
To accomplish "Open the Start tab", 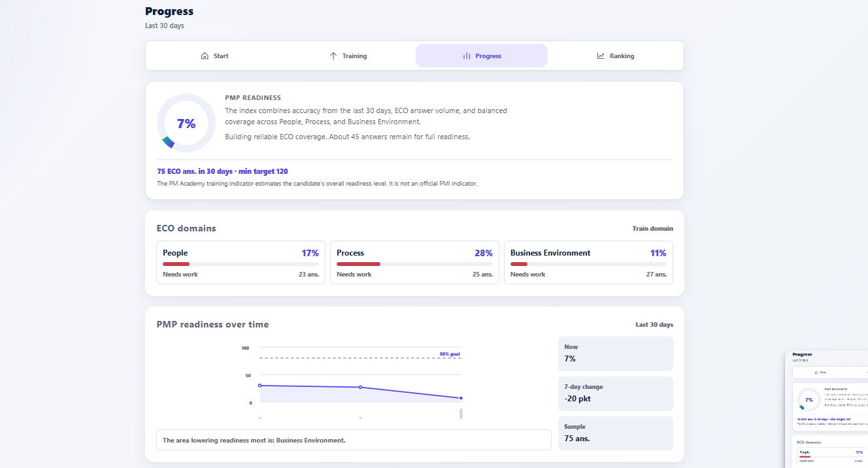I will (214, 56).
